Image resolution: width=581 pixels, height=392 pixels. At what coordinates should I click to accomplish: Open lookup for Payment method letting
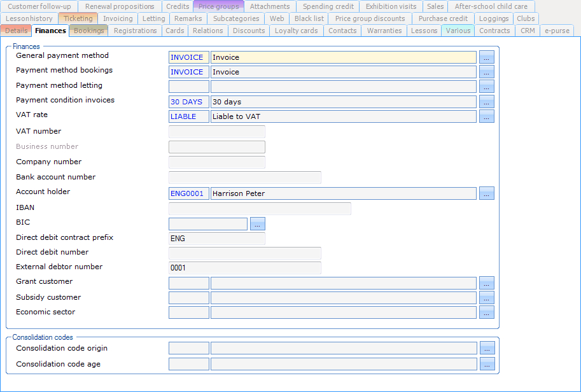486,87
